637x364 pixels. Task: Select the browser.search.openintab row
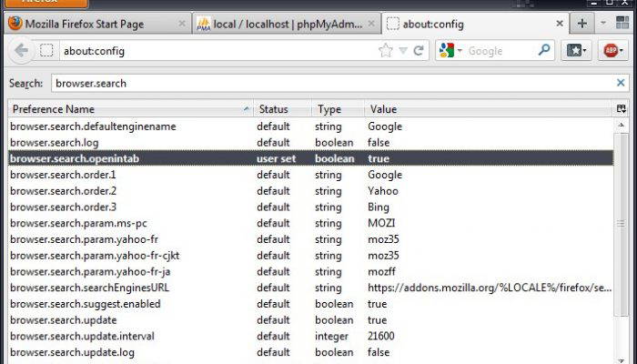point(311,158)
